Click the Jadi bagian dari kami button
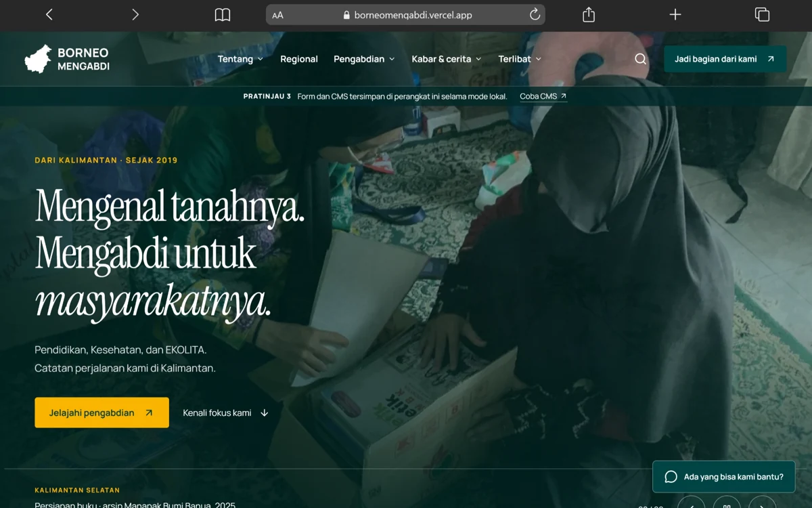Viewport: 812px width, 508px height. click(x=725, y=59)
